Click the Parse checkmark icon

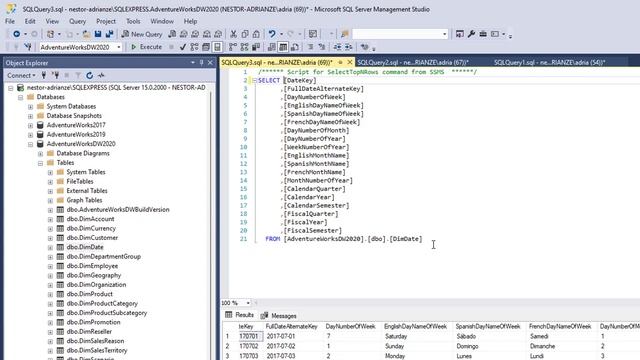click(x=183, y=47)
